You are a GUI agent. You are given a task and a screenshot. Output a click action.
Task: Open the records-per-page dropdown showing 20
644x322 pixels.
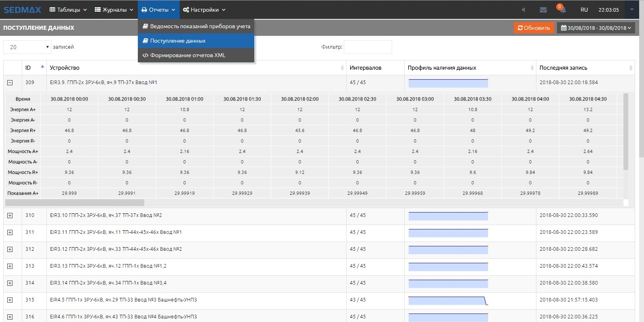(27, 47)
